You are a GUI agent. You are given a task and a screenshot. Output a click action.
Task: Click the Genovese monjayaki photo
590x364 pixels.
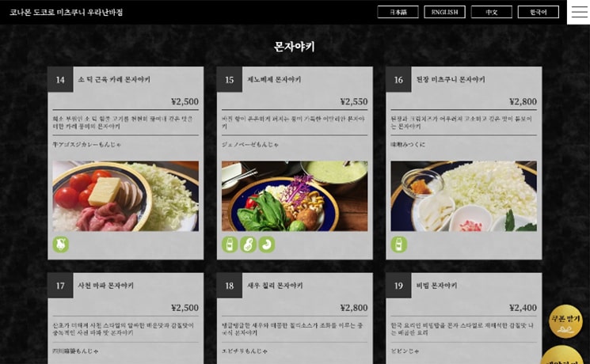click(x=295, y=196)
